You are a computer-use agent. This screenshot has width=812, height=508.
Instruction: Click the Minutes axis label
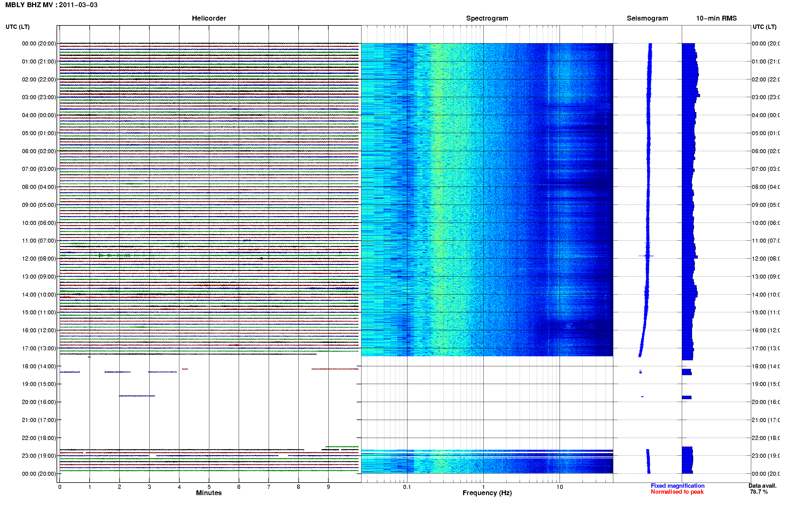click(x=209, y=493)
